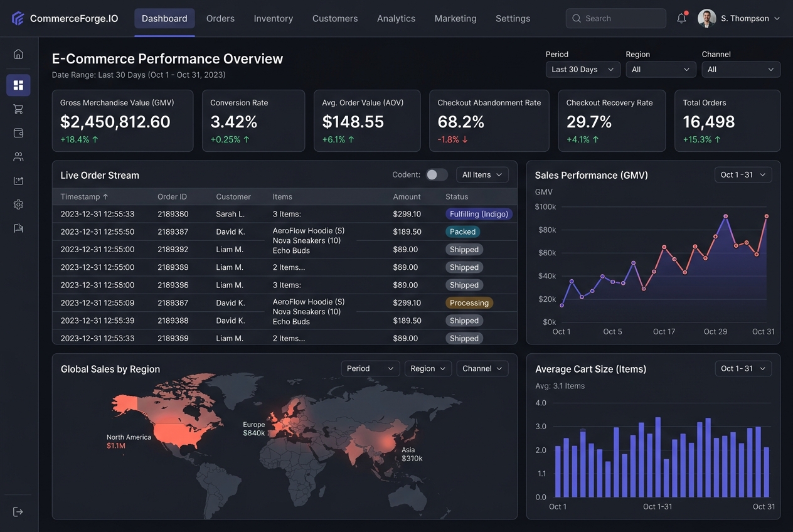
Task: Click the Conversion Rate card
Action: [x=253, y=120]
